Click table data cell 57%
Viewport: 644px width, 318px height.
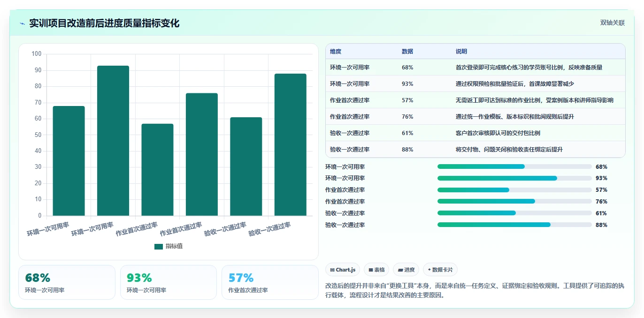click(407, 100)
